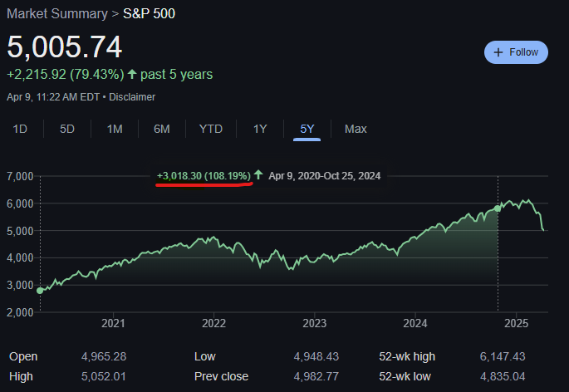Click the past 5 years label

[176, 75]
